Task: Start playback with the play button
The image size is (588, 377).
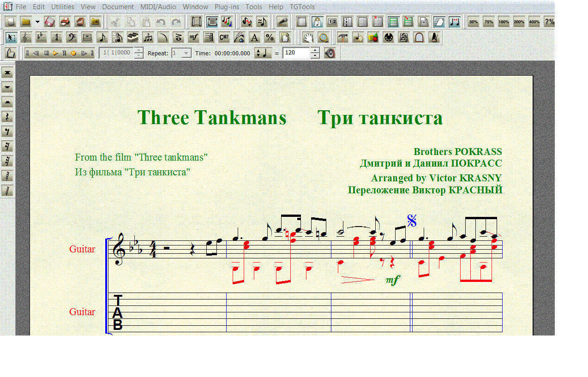Action: [55, 53]
